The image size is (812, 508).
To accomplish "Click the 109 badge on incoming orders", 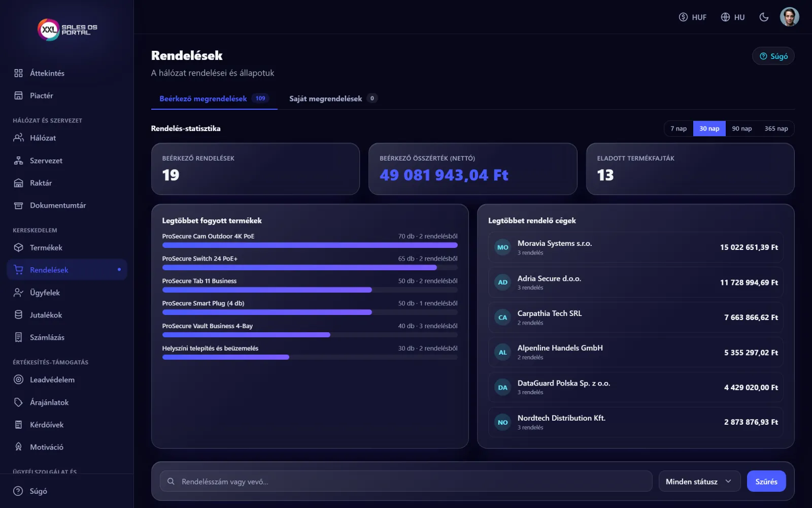I will pyautogui.click(x=260, y=98).
